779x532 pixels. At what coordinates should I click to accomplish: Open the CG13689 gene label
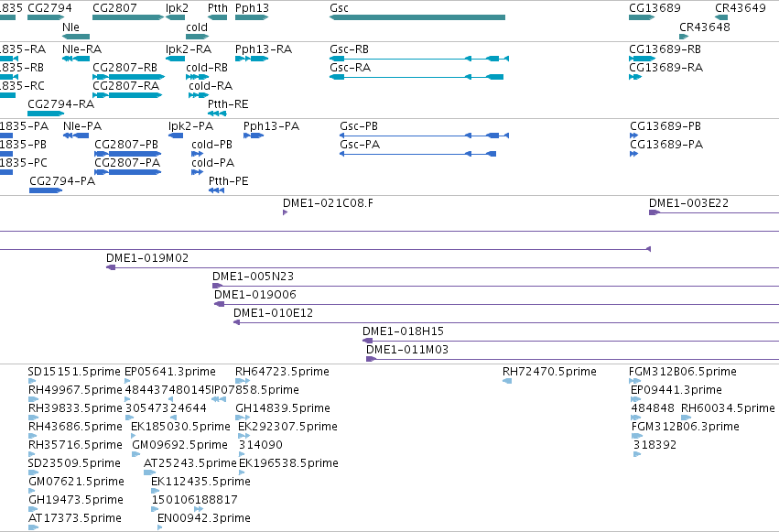point(655,8)
